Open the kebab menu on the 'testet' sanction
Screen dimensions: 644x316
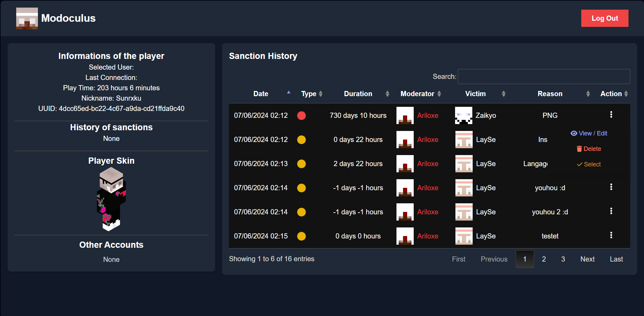pyautogui.click(x=612, y=235)
